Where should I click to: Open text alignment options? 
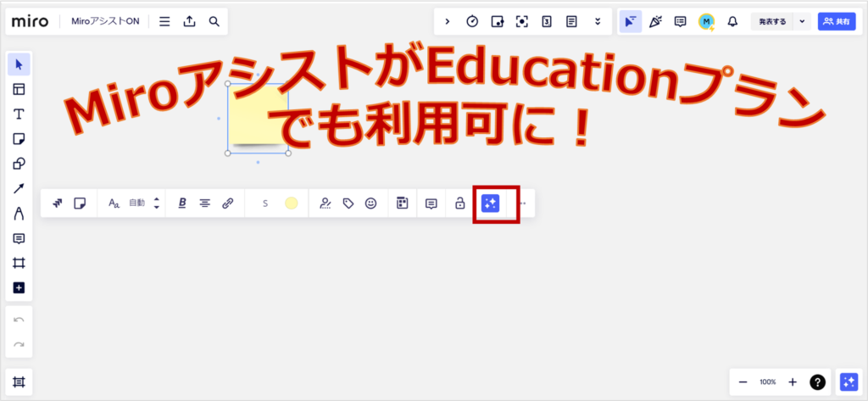[x=205, y=203]
